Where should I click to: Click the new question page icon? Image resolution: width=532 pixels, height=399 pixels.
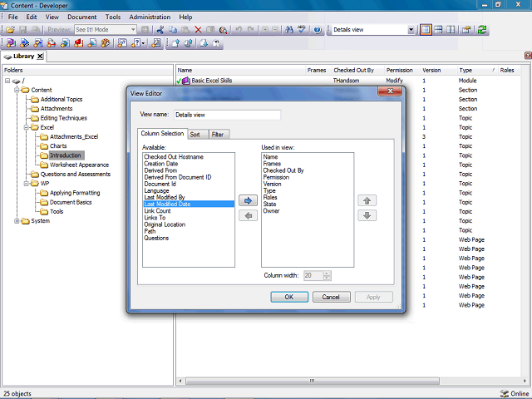pos(122,43)
